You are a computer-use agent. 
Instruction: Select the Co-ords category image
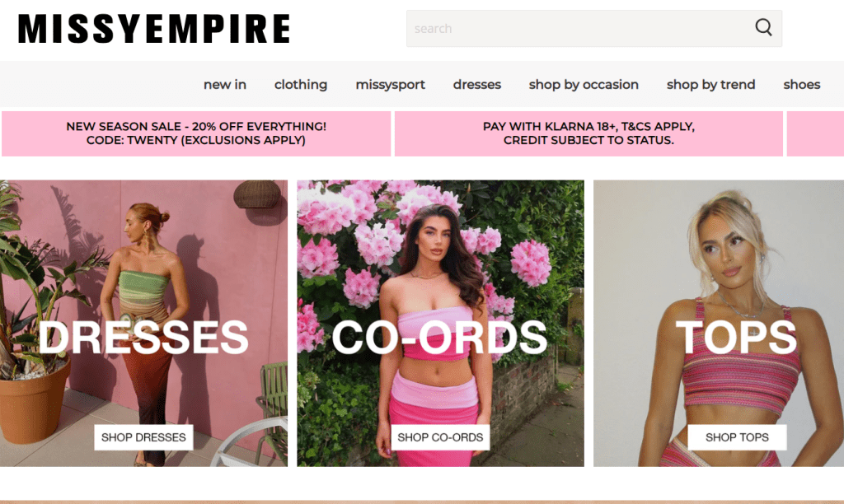click(x=440, y=323)
